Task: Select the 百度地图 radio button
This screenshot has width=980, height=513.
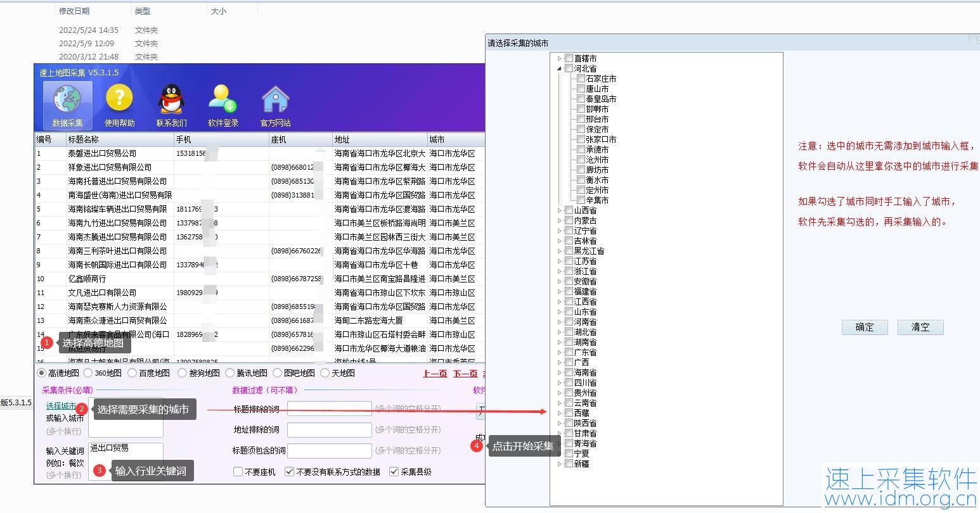Action: point(132,373)
